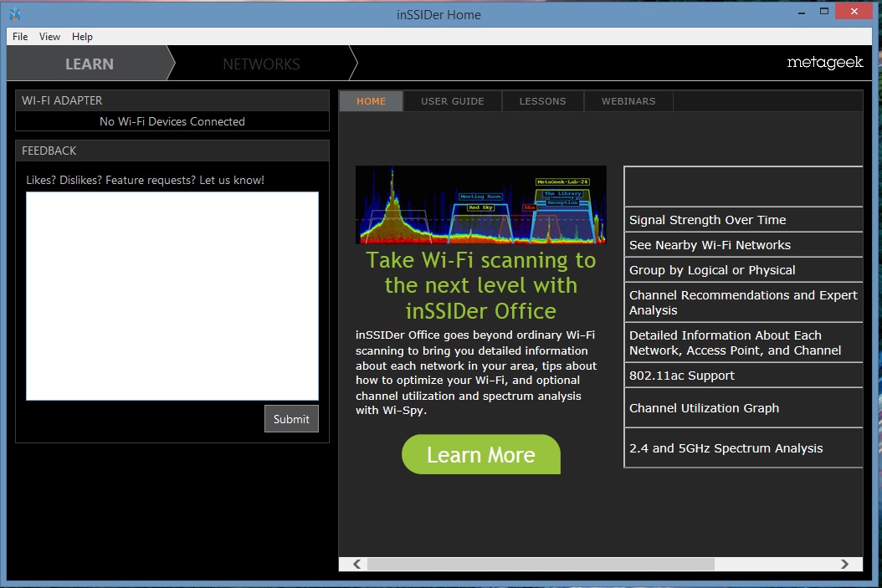Click '2.4 and 5GHz Spectrum Analysis' row
This screenshot has width=882, height=588.
point(743,448)
